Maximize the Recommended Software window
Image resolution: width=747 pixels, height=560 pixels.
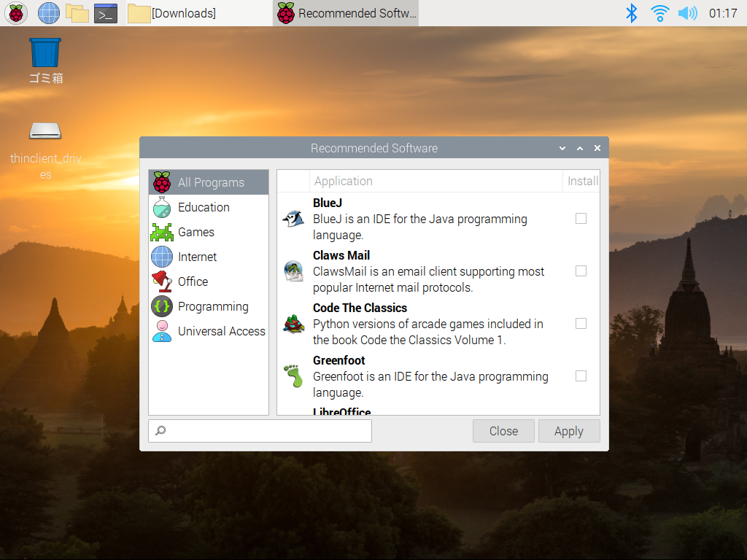pyautogui.click(x=580, y=148)
